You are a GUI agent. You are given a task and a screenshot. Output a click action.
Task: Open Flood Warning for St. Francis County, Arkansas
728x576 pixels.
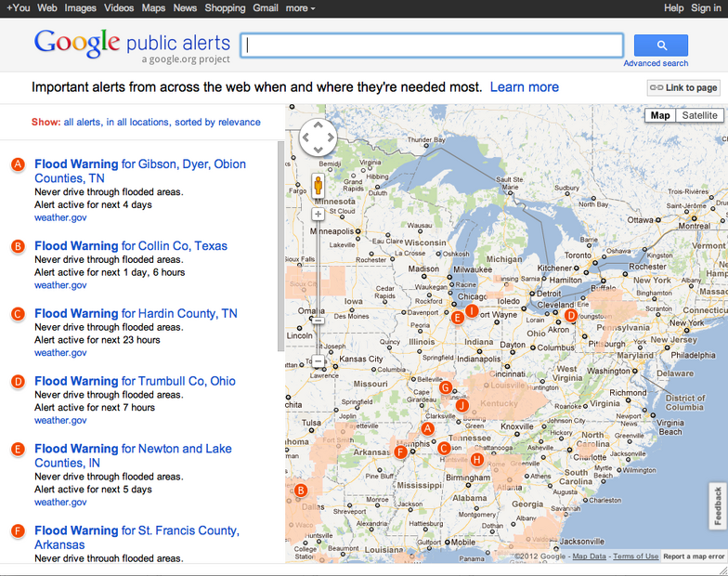pos(137,537)
